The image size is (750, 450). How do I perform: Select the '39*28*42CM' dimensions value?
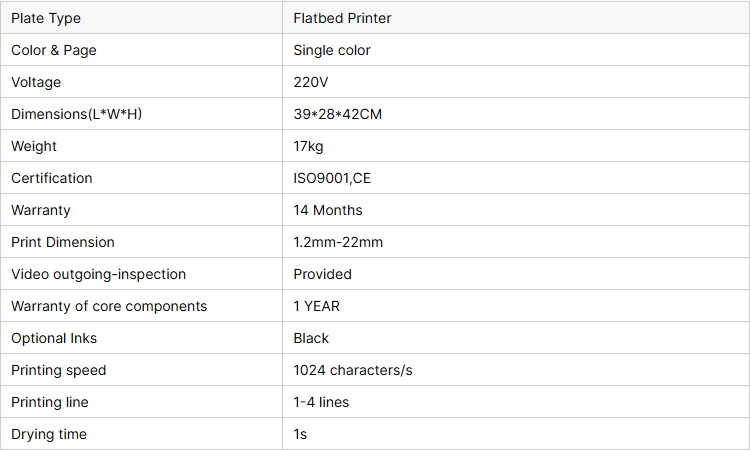click(x=338, y=114)
